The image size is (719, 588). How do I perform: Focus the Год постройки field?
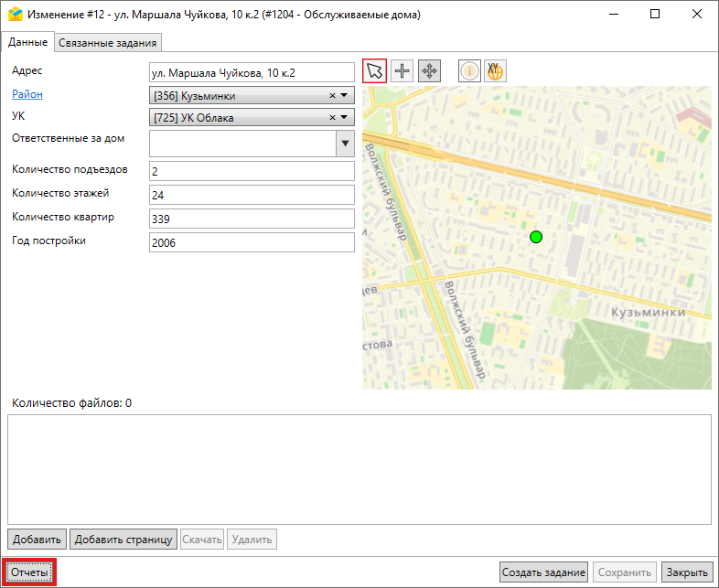click(x=251, y=242)
